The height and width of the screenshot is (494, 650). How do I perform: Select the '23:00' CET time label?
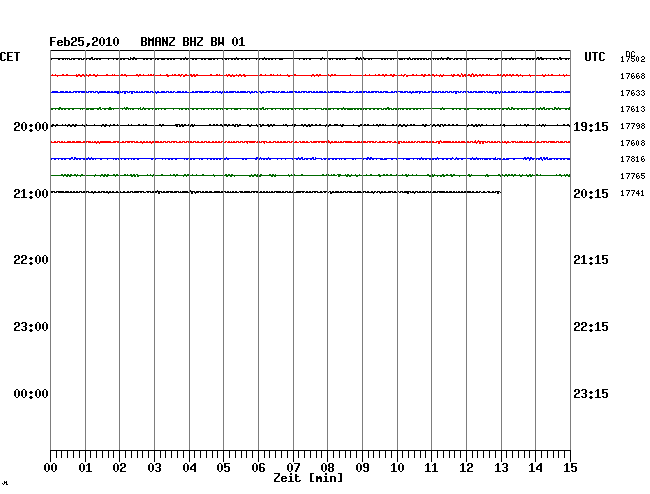(31, 327)
